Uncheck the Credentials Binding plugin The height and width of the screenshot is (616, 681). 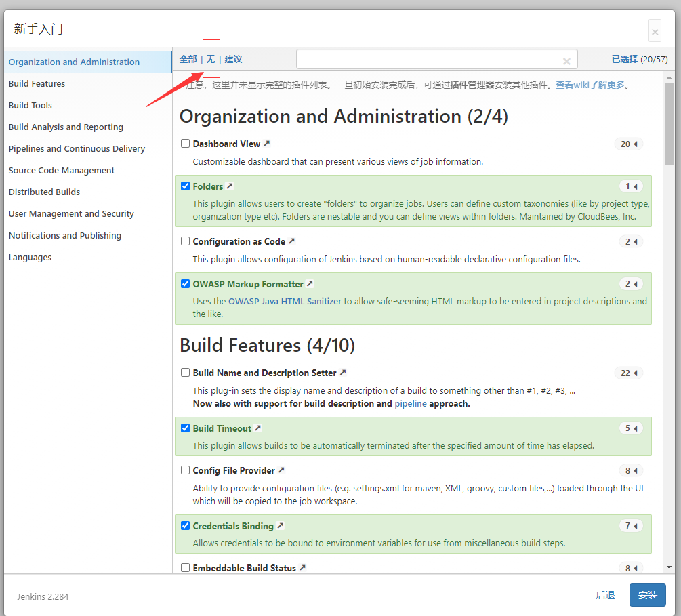186,526
